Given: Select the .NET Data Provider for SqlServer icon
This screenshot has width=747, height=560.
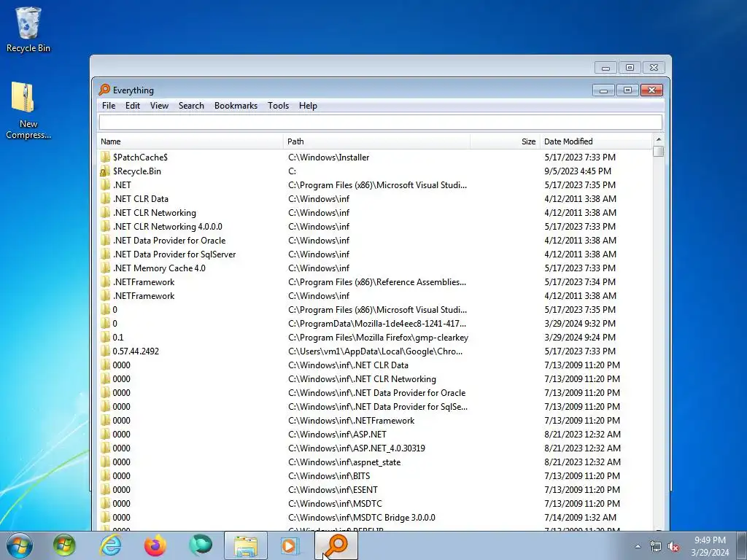Looking at the screenshot, I should [x=105, y=254].
